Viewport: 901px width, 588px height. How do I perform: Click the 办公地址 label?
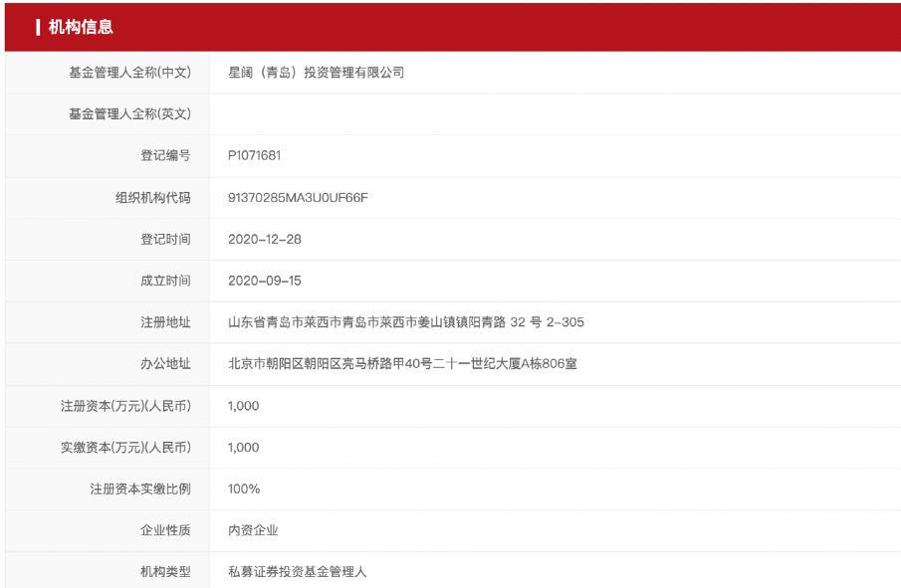(x=165, y=364)
